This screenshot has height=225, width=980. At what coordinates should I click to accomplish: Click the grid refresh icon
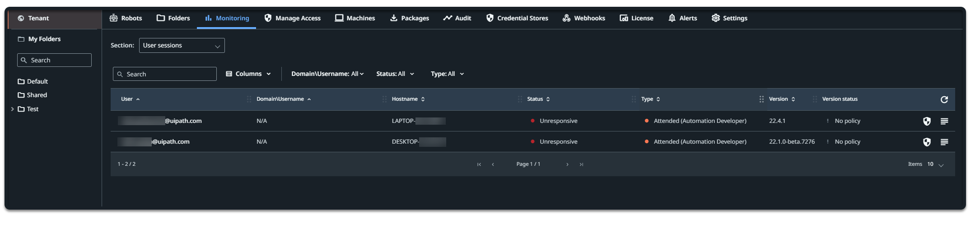944,99
